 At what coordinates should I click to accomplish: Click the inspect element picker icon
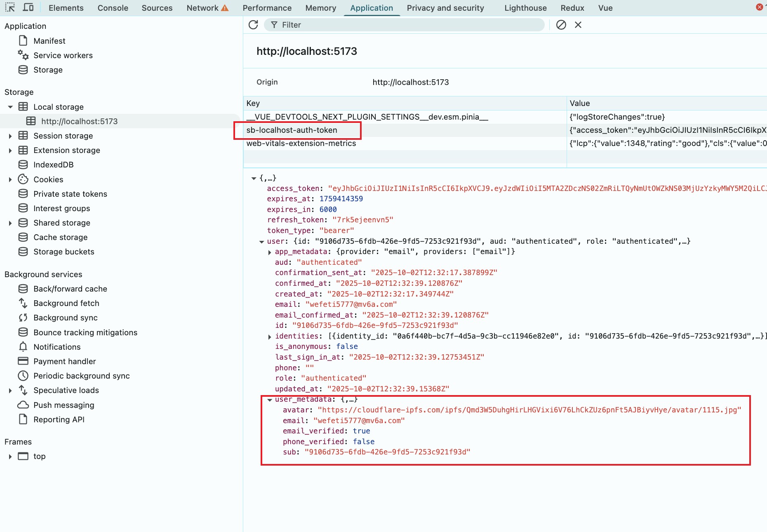tap(10, 7)
